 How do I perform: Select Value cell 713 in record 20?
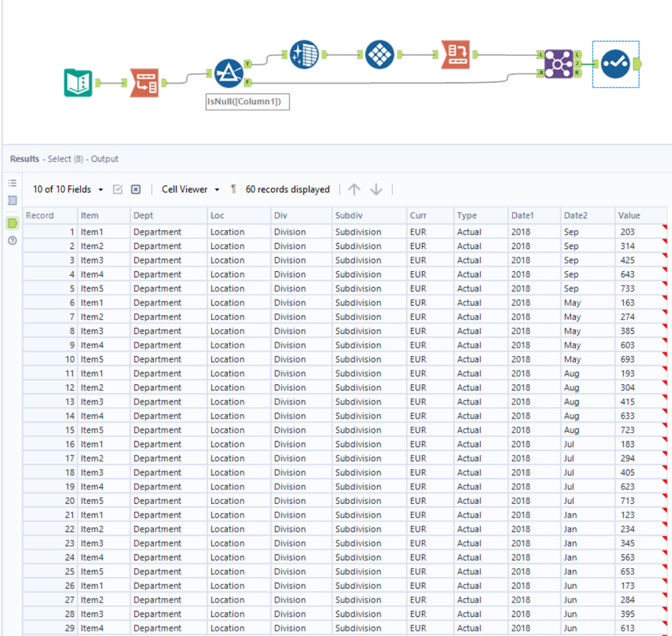640,501
